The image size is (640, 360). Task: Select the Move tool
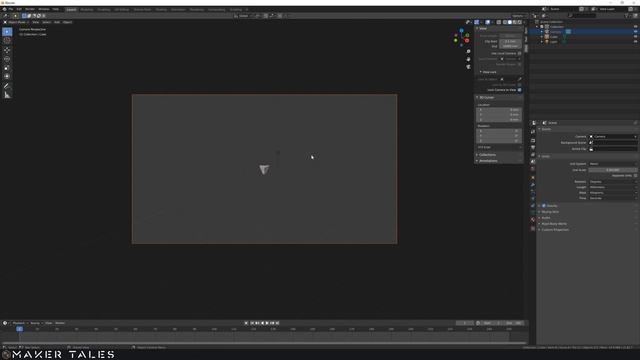coord(7,50)
